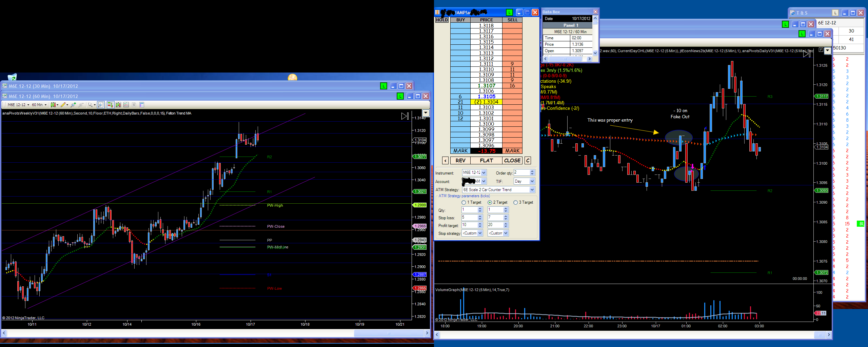Screen dimensions: 868x347
Task: Click the green L link icon on SuperDOM window
Action: point(509,13)
